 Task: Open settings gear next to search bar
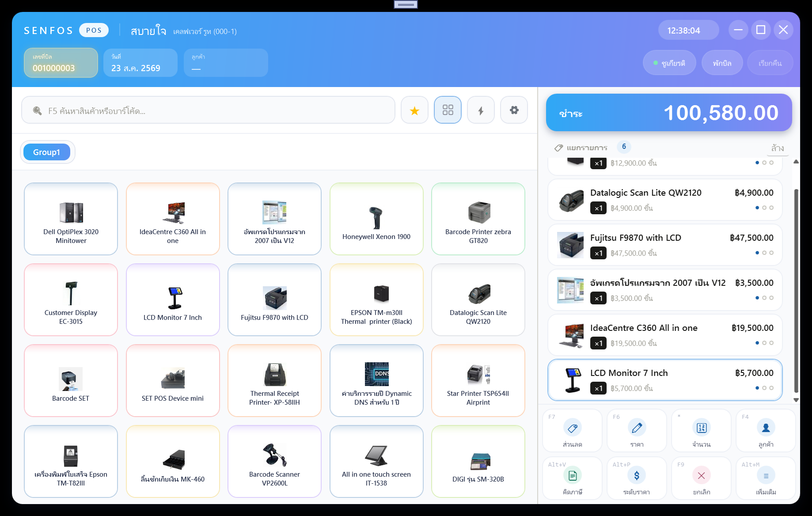coord(514,110)
